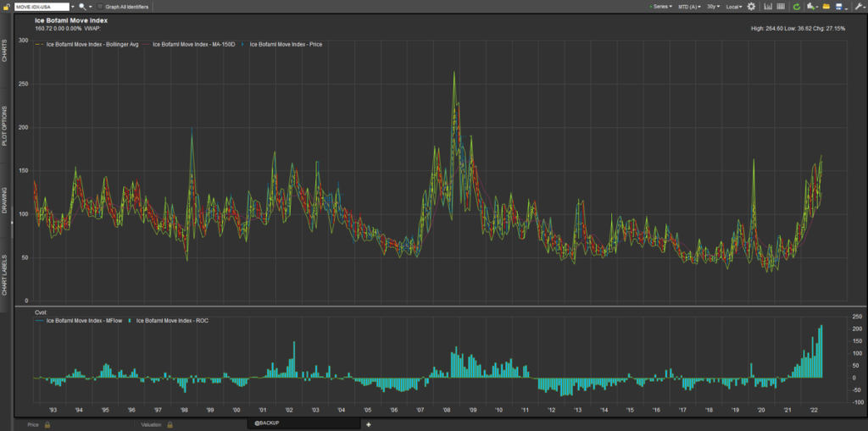Screen dimensions: 868x431
Task: Click the side panel collapse handle arrow
Action: [11, 222]
